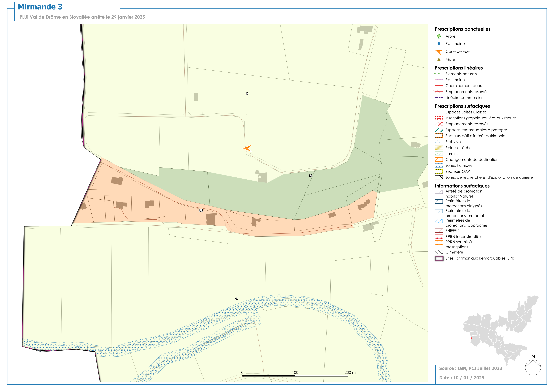Click the Date 10 / 01 / 2025 text
This screenshot has width=554, height=392.
point(462,378)
